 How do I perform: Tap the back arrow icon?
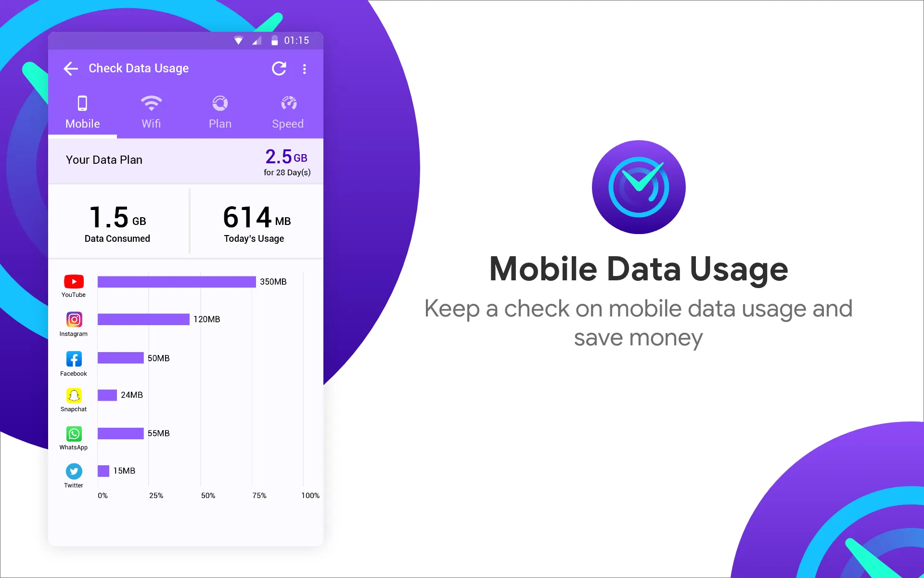click(x=71, y=68)
